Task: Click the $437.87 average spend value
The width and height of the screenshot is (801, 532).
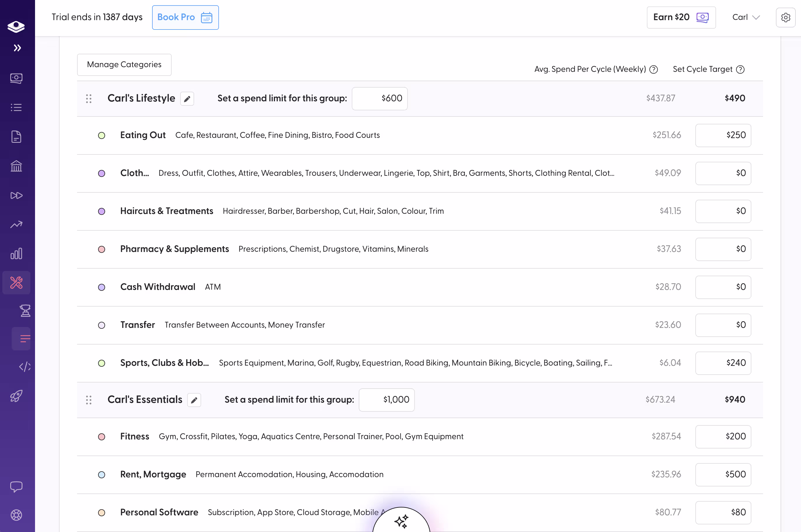Action: coord(661,98)
